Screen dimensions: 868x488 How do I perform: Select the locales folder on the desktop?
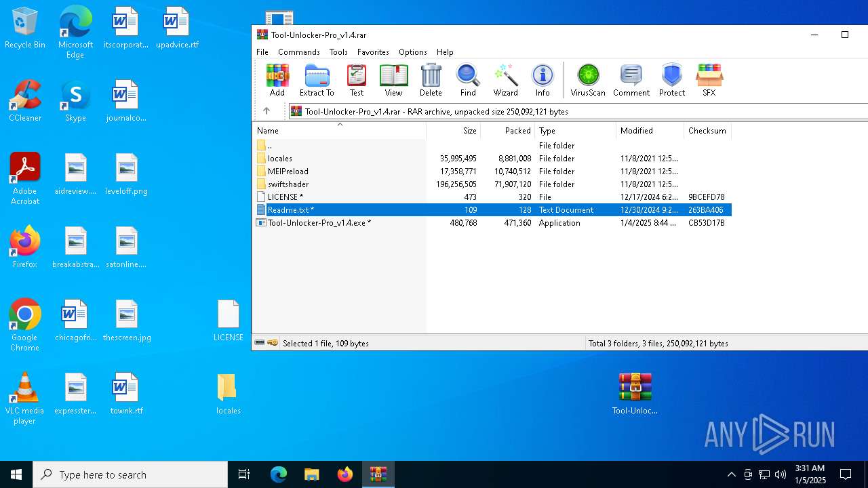coord(228,394)
